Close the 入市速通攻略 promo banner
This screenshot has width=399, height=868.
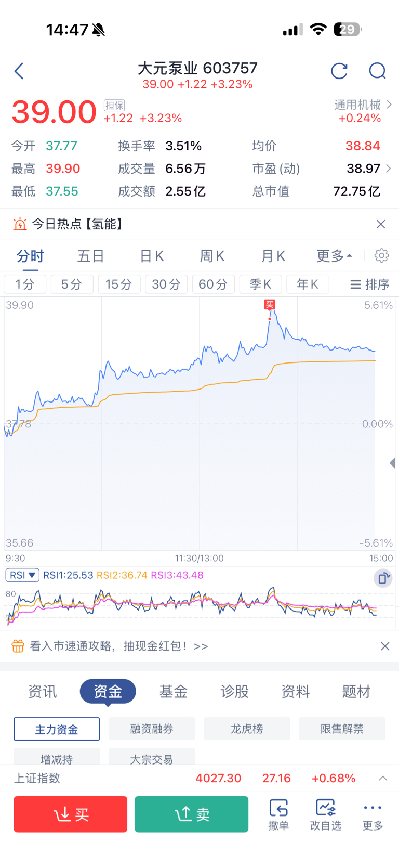coord(385,646)
